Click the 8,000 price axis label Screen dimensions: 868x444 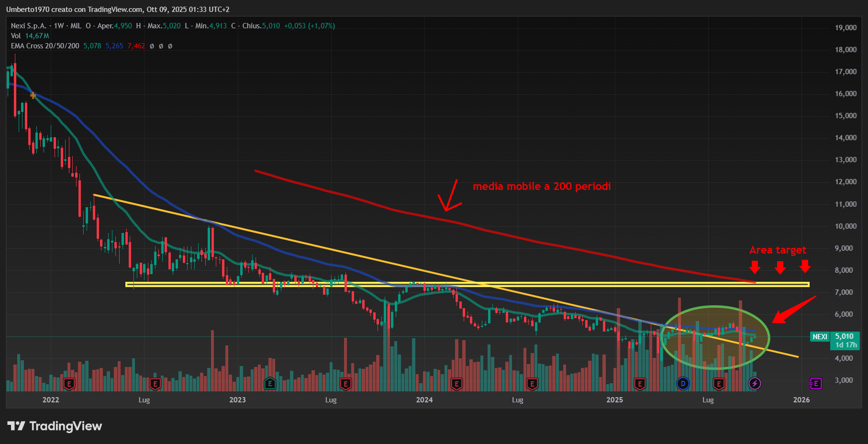[844, 270]
